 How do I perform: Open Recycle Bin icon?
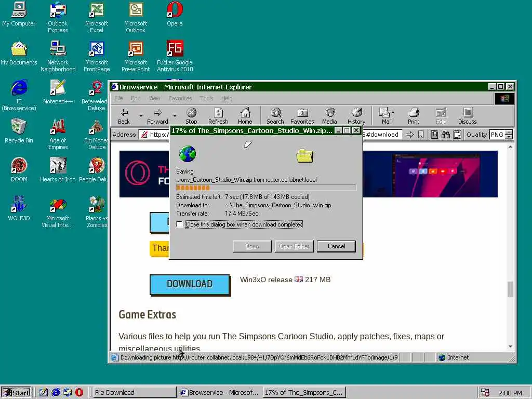(x=19, y=131)
